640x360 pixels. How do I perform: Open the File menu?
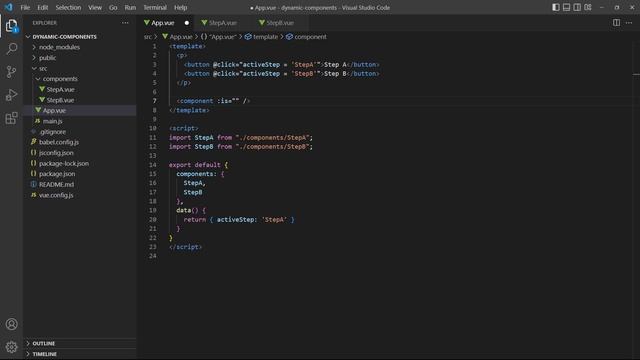tap(25, 7)
